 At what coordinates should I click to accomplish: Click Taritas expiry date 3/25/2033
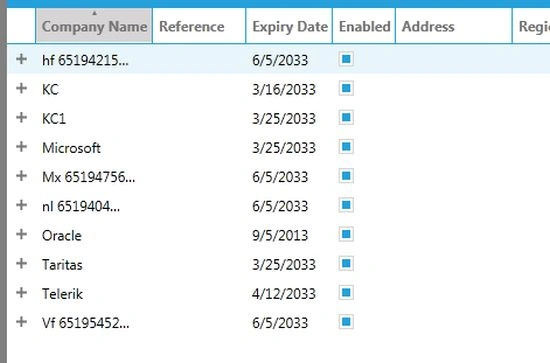tap(284, 264)
